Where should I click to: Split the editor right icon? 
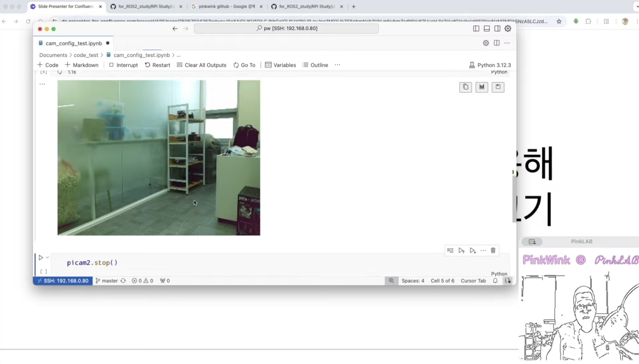click(496, 43)
